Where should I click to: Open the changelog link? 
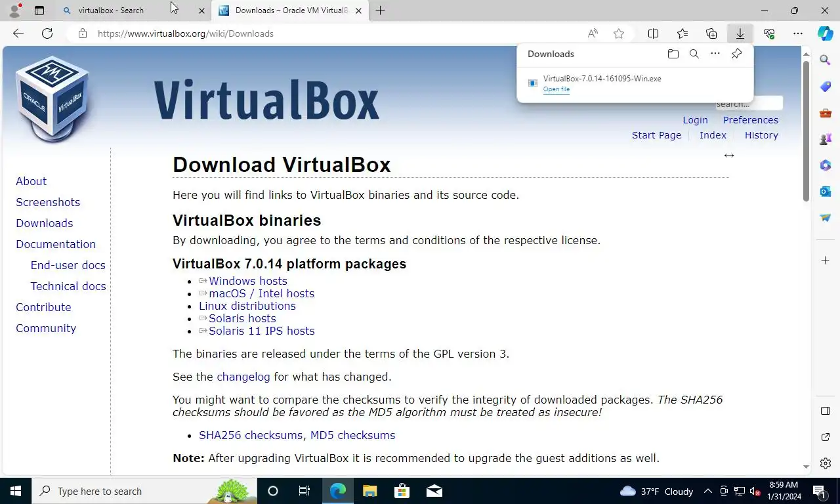243,377
